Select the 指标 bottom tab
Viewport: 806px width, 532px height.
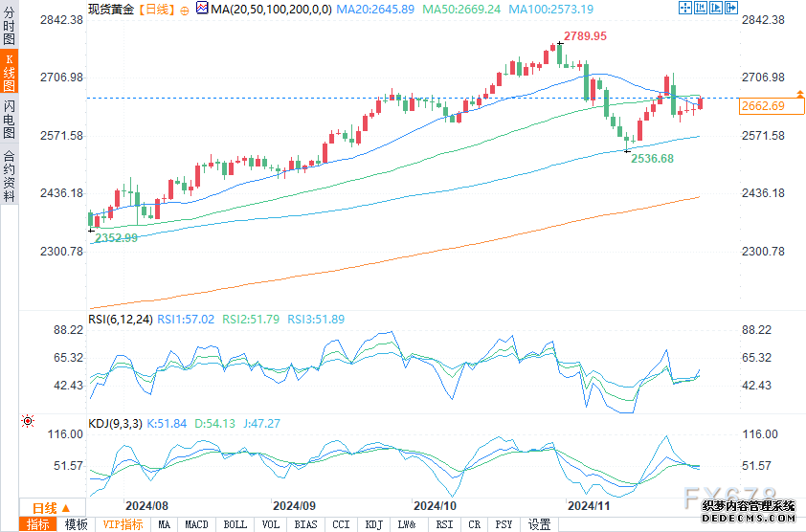[38, 524]
